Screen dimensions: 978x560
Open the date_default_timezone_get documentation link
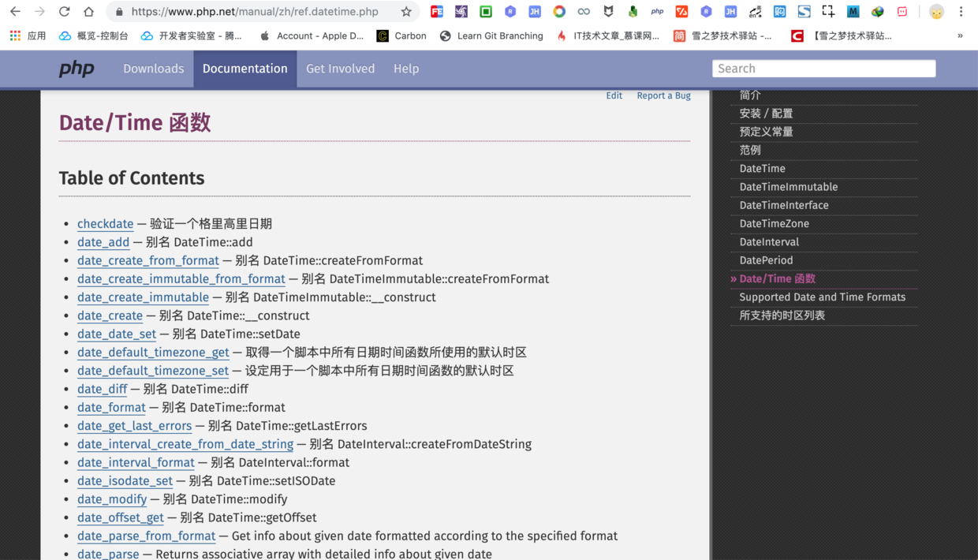coord(153,353)
